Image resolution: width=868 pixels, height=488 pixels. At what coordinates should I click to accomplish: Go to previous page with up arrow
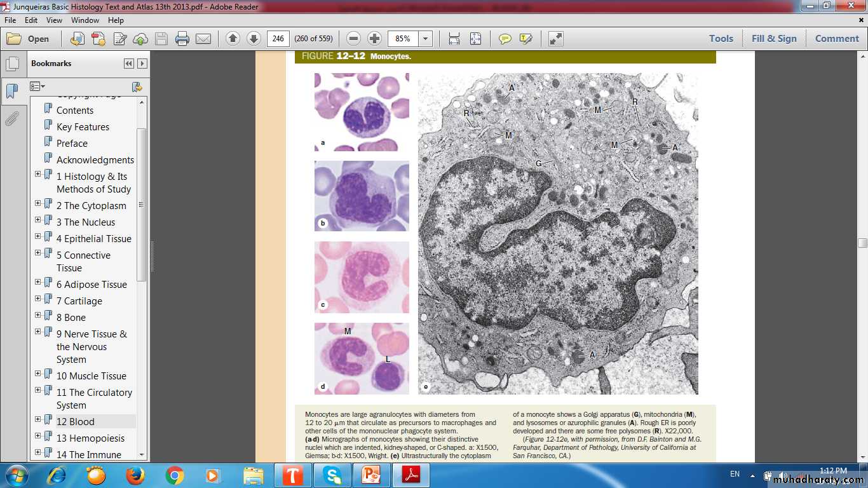[x=233, y=39]
